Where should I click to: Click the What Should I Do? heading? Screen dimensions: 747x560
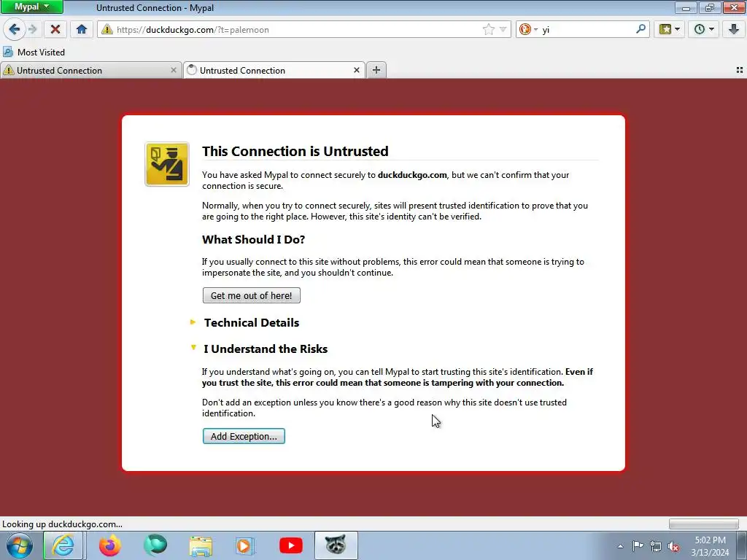pos(253,239)
